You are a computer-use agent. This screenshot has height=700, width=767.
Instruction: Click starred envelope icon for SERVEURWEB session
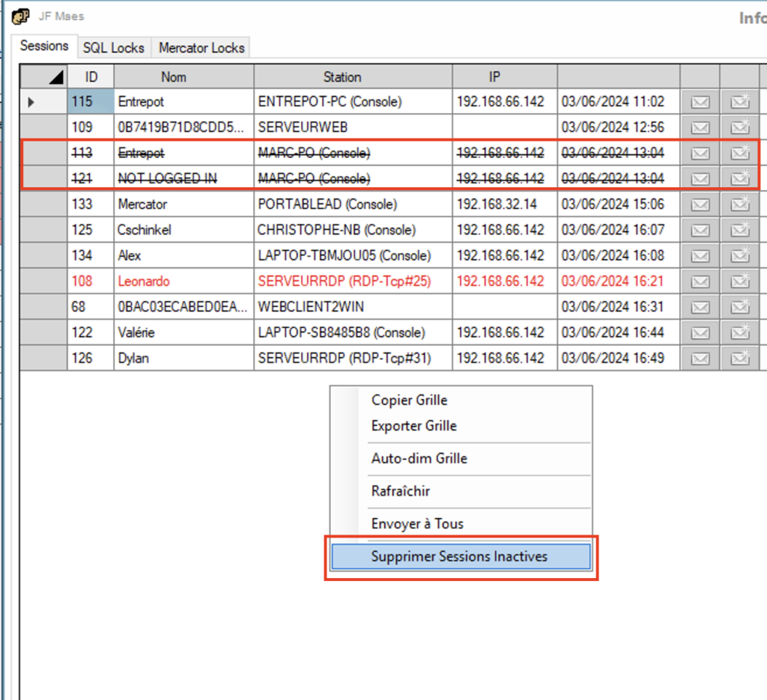(x=739, y=127)
